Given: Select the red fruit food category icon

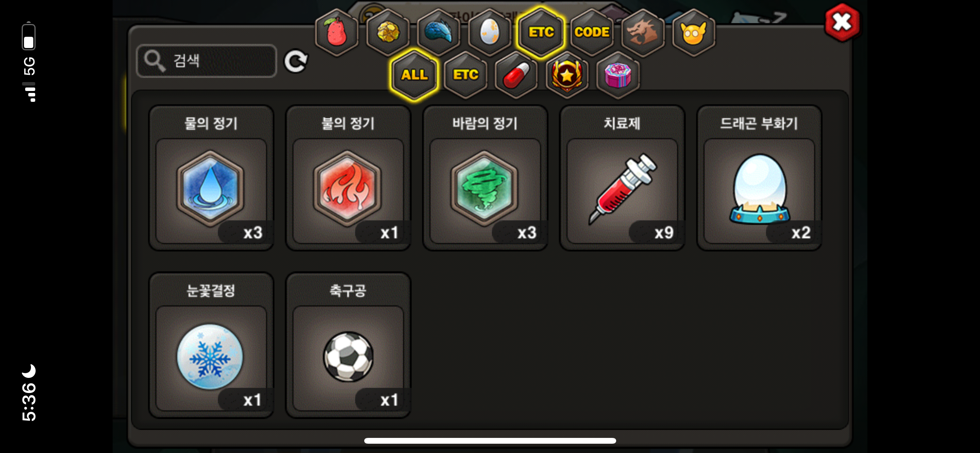Looking at the screenshot, I should pos(336,32).
